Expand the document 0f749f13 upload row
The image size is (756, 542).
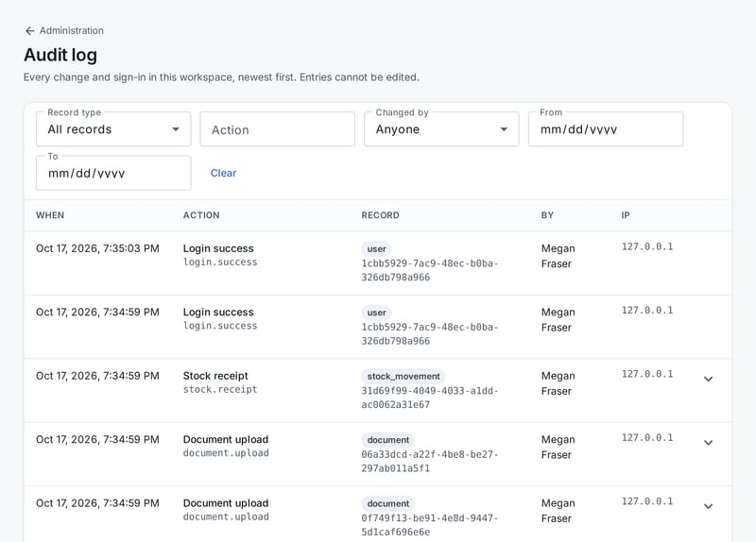[x=708, y=506]
